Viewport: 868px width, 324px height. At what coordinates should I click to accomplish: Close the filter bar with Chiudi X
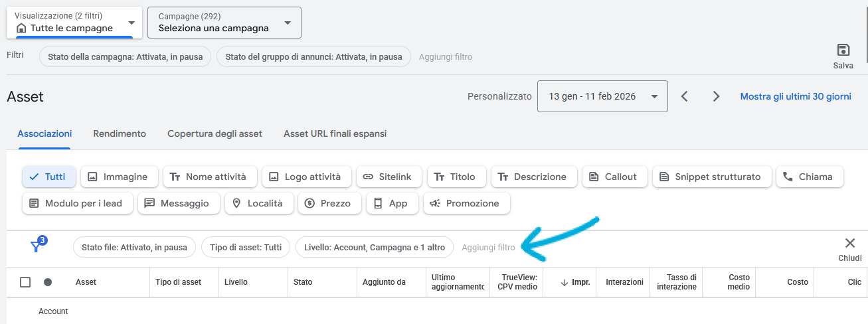click(x=849, y=244)
